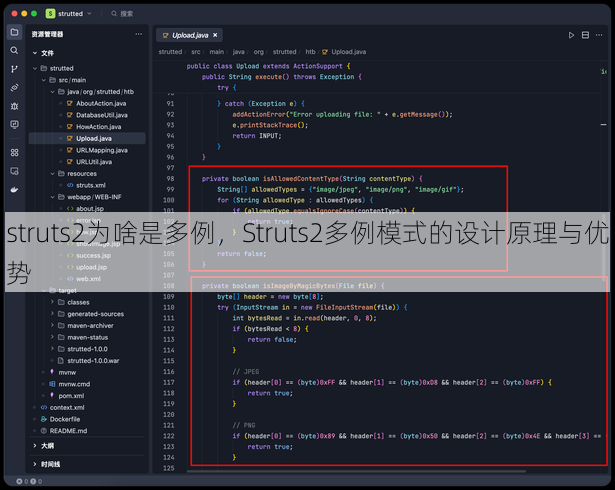The width and height of the screenshot is (615, 490).
Task: Click line number 116 in the gutter
Action: [169, 372]
